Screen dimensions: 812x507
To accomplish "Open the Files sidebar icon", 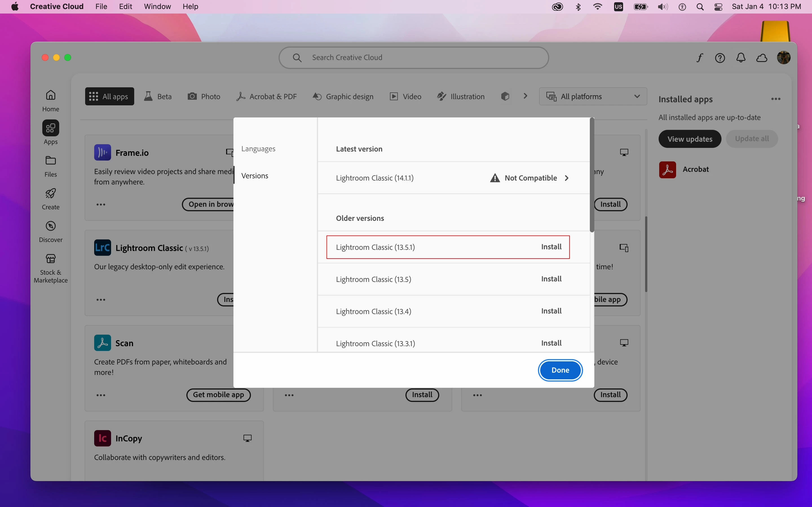I will tap(51, 166).
